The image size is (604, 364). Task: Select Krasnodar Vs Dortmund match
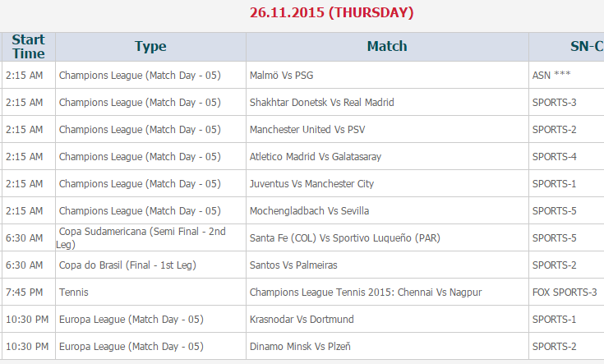pyautogui.click(x=302, y=320)
